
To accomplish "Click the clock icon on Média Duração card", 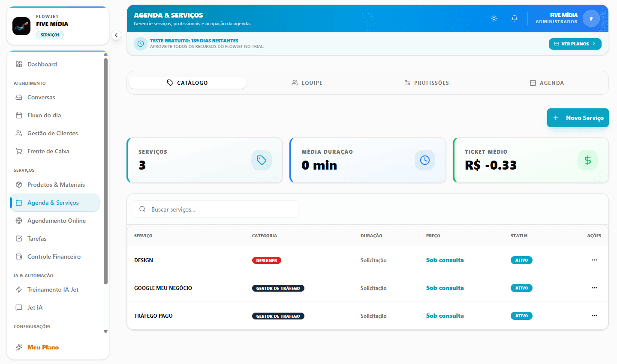I will click(x=425, y=160).
